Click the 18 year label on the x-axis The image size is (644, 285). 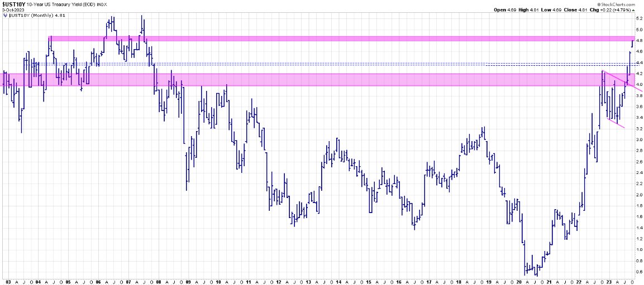pos(459,282)
